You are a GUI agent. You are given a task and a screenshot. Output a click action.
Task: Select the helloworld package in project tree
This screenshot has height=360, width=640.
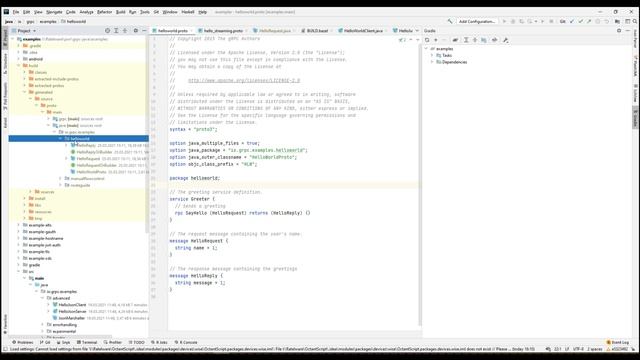tap(79, 139)
